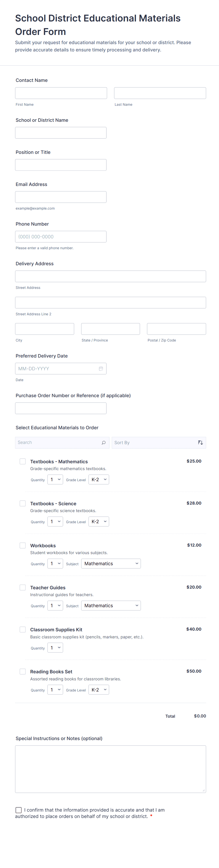This screenshot has height=868, width=219.
Task: Click the First Name input field
Action: pos(61,93)
